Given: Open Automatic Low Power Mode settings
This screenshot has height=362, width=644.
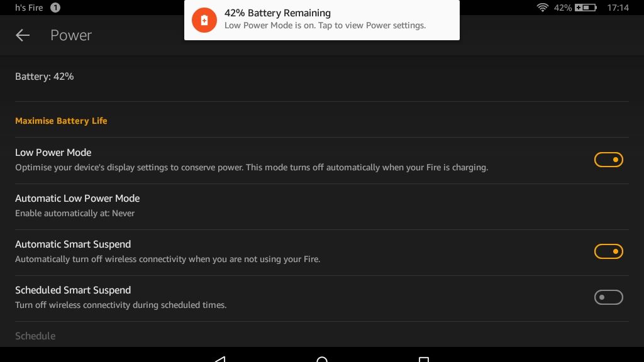Looking at the screenshot, I should point(77,198).
